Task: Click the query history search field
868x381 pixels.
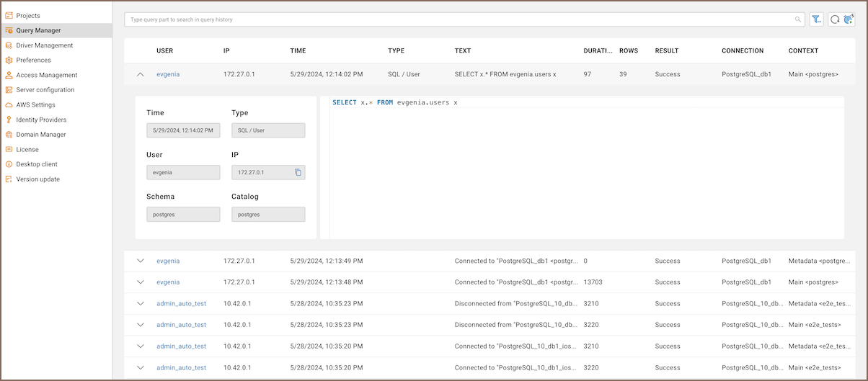Action: [x=461, y=19]
